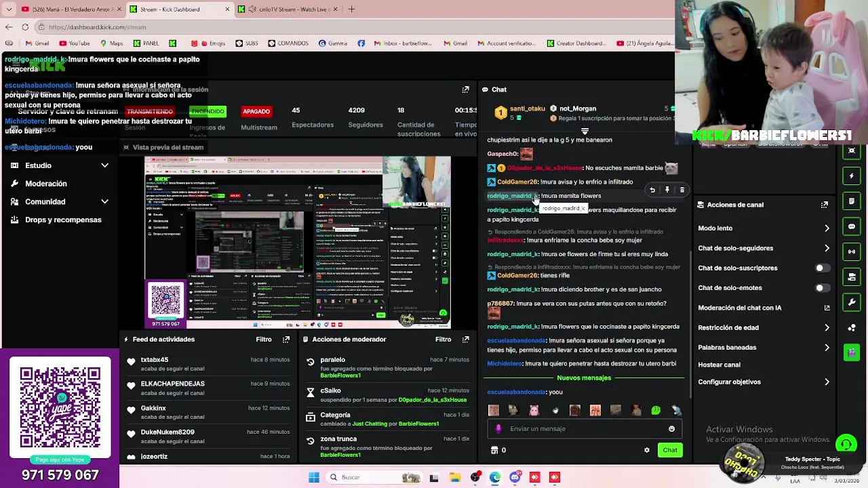Open Moderación del chat con IA external link
This screenshot has height=488, width=868.
click(x=827, y=308)
